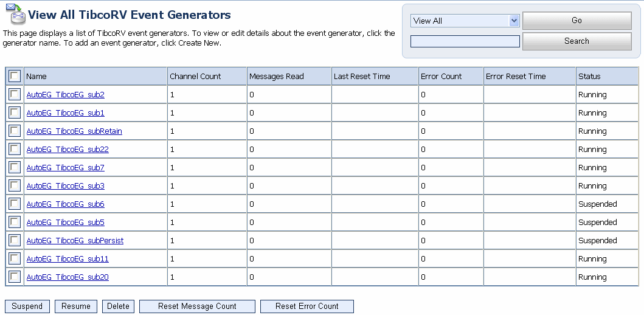
Task: Click the Resume button
Action: [76, 306]
